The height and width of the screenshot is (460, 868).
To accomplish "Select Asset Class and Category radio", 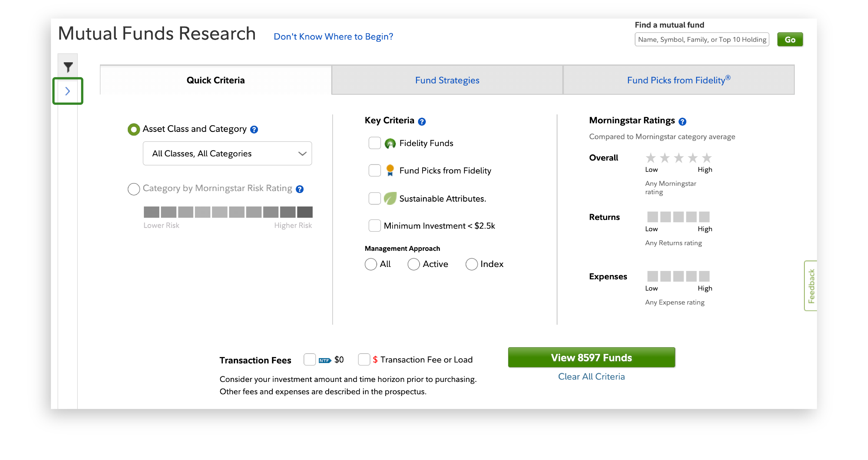I will (x=134, y=129).
